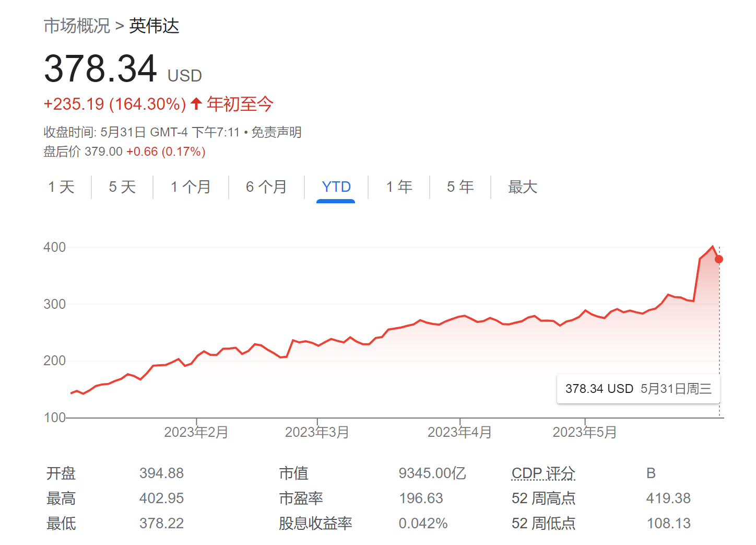Switch to the 1 年 range tab
This screenshot has height=545, width=756.
[x=399, y=187]
